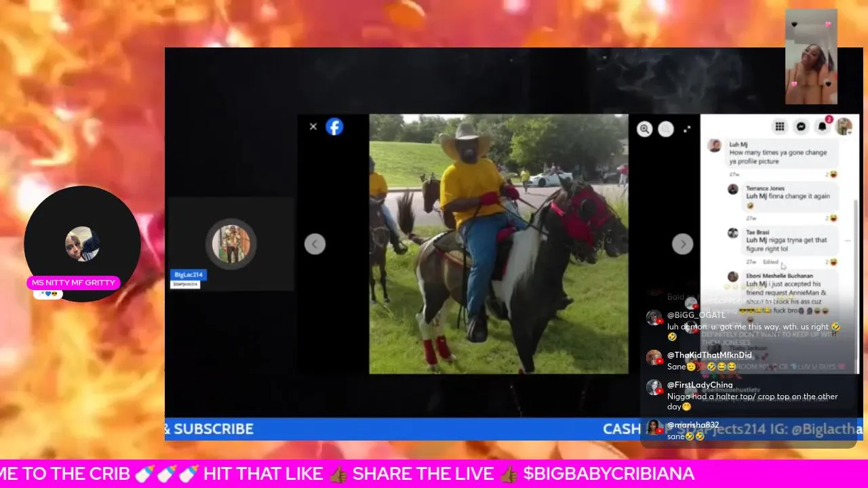Click the top-right webcam thumbnail
The image size is (868, 488).
[x=811, y=56]
